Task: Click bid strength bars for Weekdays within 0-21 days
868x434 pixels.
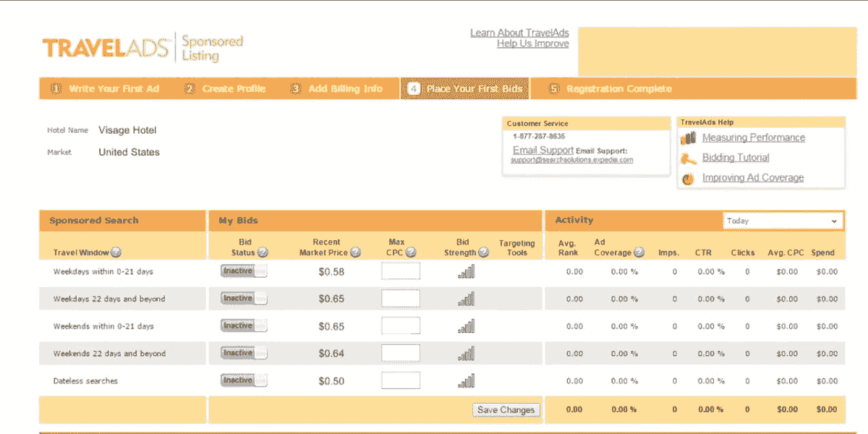Action: (x=466, y=271)
